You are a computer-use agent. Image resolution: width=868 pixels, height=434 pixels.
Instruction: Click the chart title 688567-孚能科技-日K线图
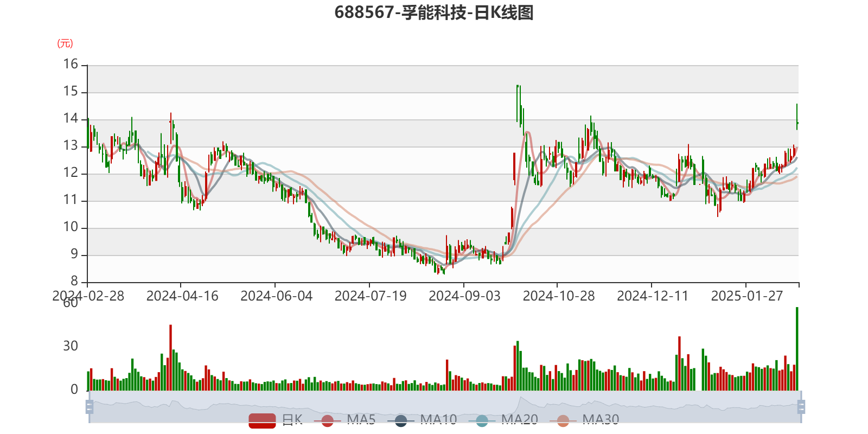tap(434, 12)
